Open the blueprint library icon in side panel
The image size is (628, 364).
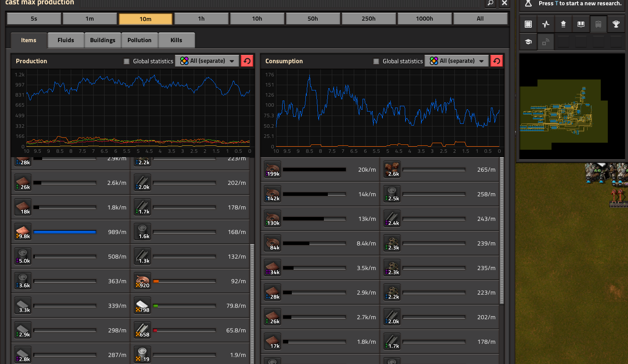click(x=528, y=24)
